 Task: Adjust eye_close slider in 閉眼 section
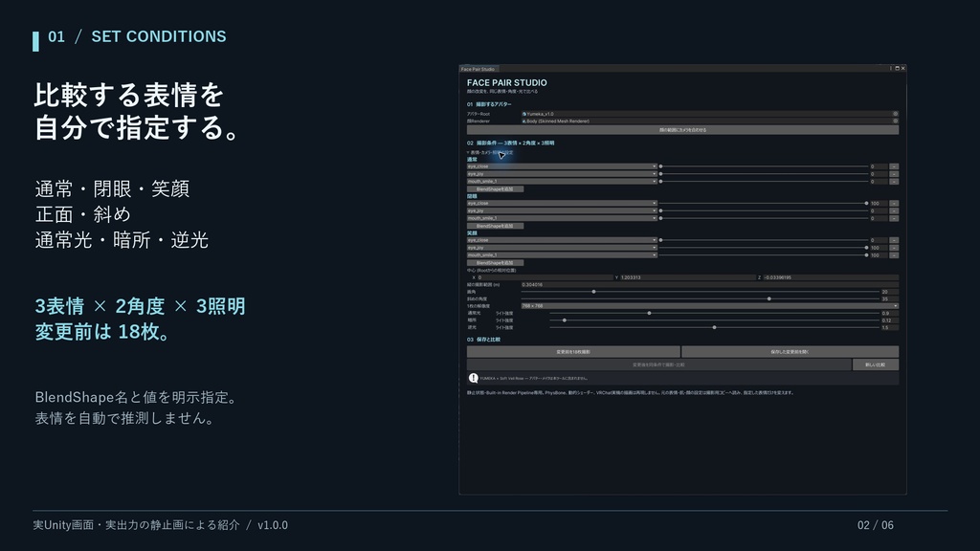click(x=763, y=203)
